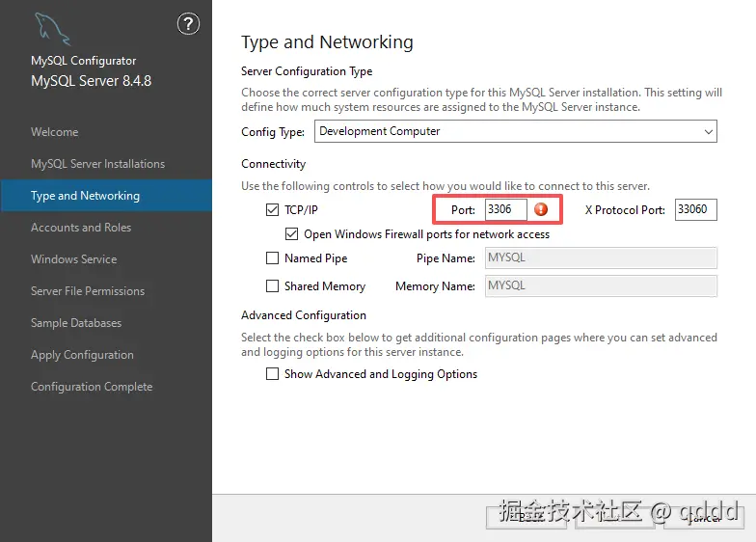
Task: Click the Port number field
Action: 505,209
